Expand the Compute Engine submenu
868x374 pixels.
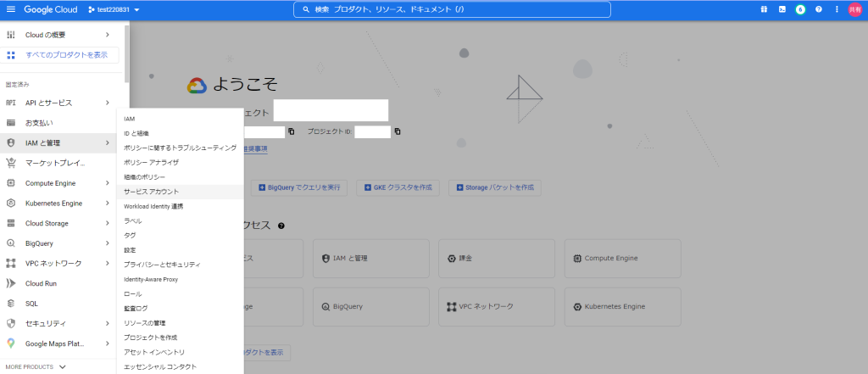point(108,182)
